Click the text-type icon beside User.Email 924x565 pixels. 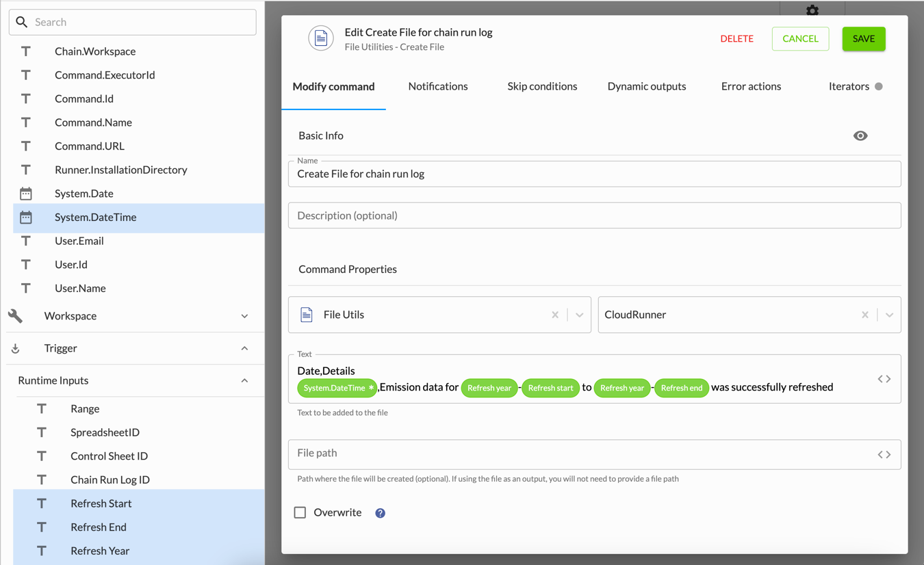(26, 241)
